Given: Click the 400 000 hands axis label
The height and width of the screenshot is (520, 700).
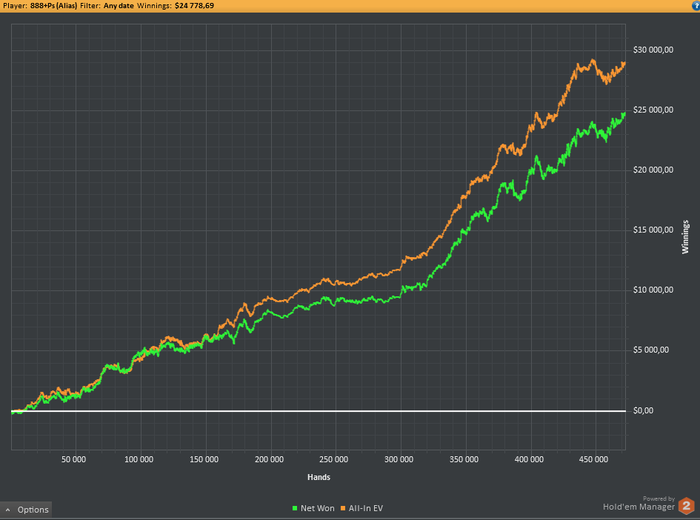Looking at the screenshot, I should pos(529,459).
